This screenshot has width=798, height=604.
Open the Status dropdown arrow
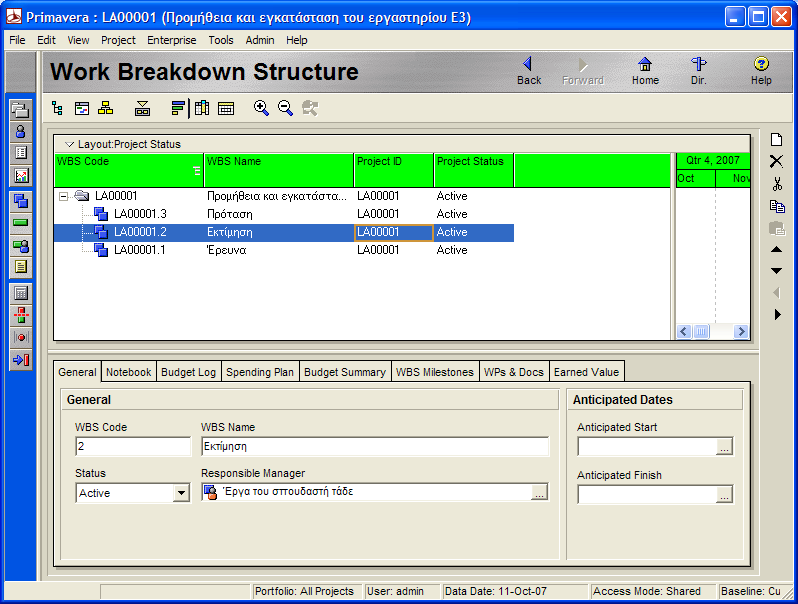point(181,493)
